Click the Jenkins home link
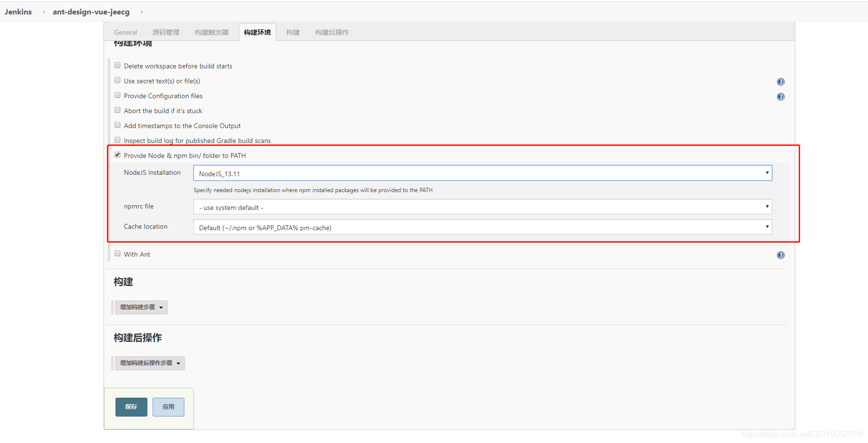Viewport: 868px width, 443px height. [x=18, y=12]
